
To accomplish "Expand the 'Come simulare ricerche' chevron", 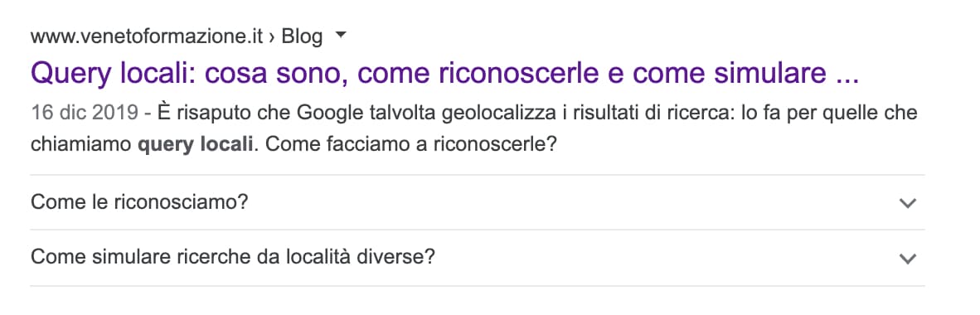I will (x=907, y=258).
